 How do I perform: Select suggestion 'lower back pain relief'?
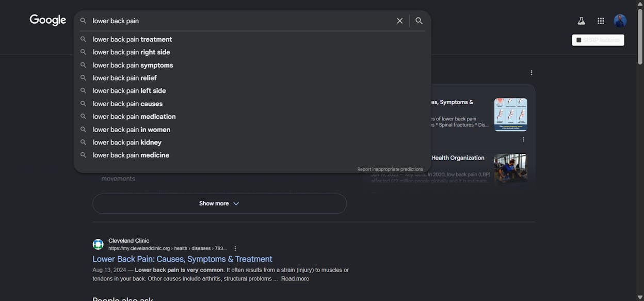252,78
